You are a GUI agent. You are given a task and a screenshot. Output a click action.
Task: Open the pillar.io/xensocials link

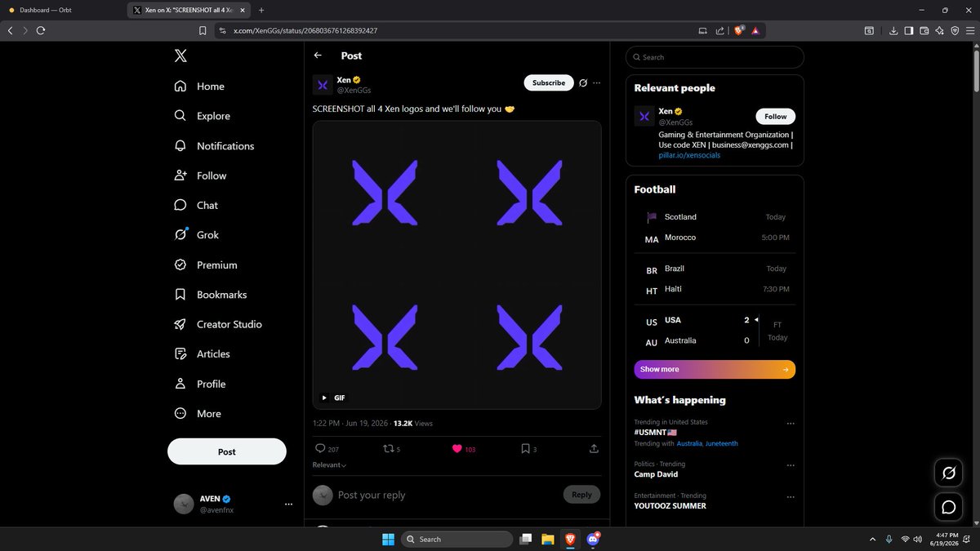coord(689,155)
